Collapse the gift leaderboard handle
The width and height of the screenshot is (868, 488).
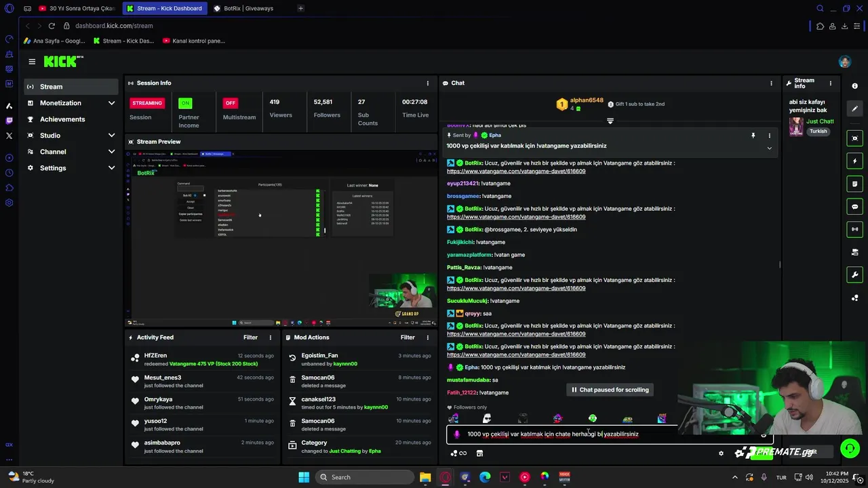click(610, 121)
